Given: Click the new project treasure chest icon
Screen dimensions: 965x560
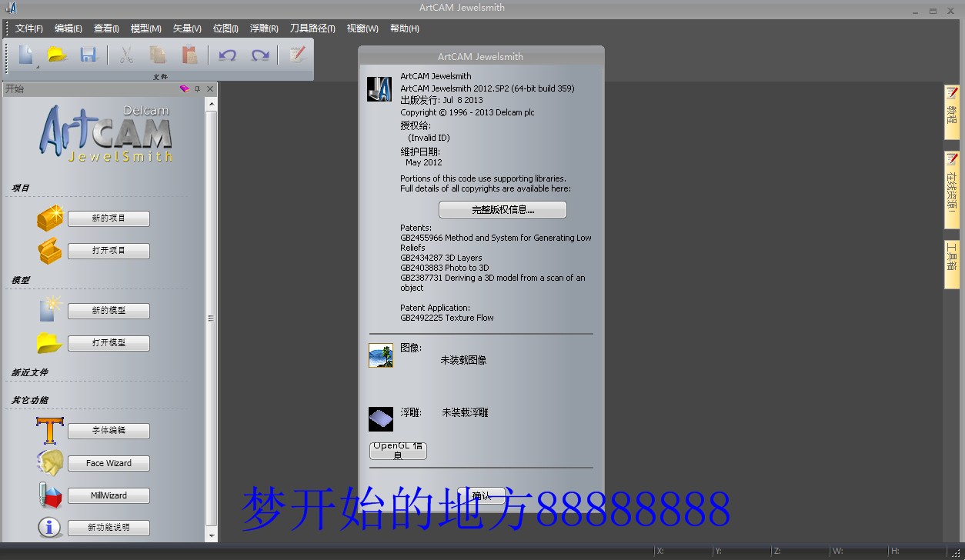Looking at the screenshot, I should (50, 218).
